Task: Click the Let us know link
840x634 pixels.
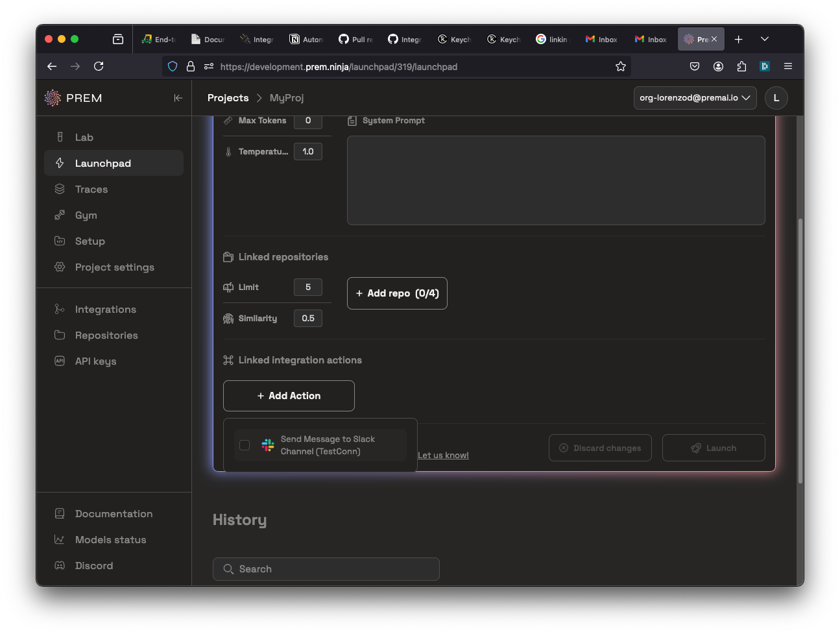Action: tap(443, 455)
